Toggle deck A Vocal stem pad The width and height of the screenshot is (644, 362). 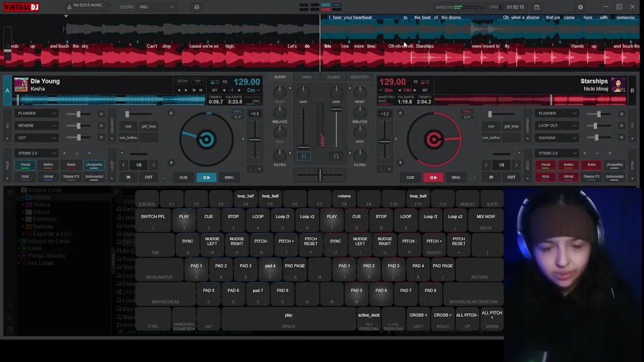click(x=25, y=164)
